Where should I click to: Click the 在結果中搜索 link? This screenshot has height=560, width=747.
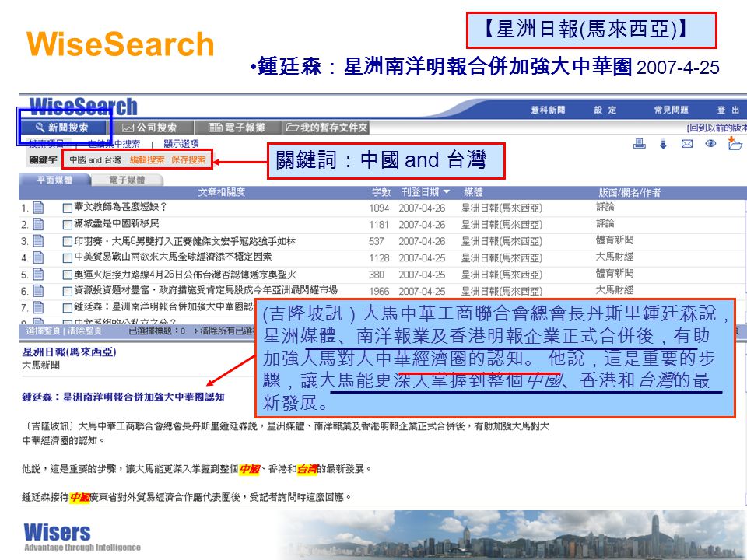click(x=114, y=143)
